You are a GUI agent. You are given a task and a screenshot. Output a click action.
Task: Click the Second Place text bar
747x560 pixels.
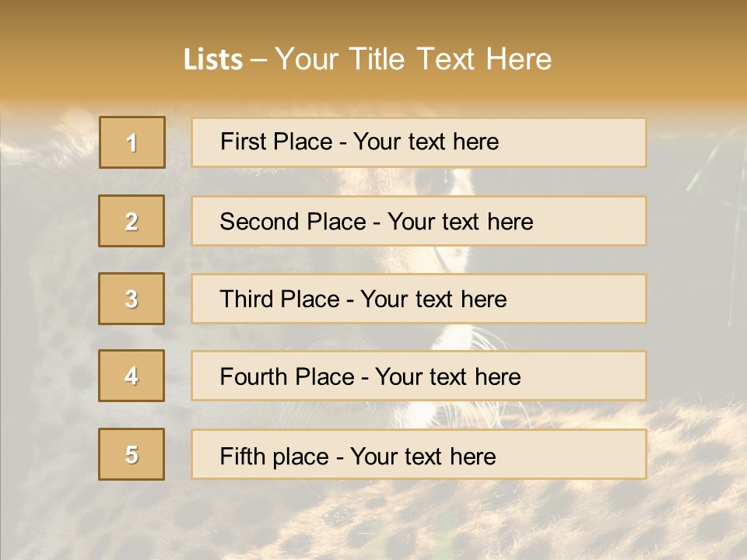(x=419, y=221)
